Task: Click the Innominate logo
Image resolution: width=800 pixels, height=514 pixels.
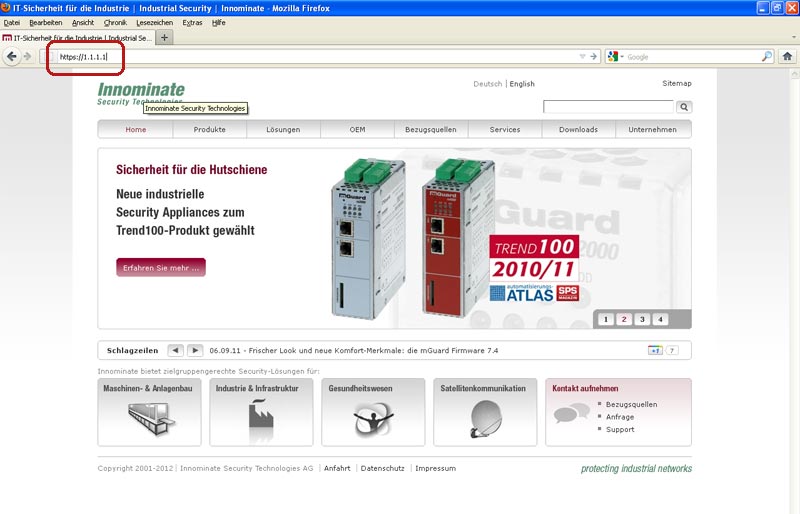Action: pos(141,93)
